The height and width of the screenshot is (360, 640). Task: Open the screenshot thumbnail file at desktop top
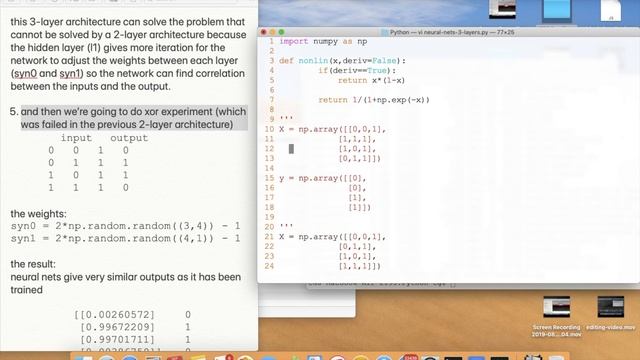click(502, 9)
